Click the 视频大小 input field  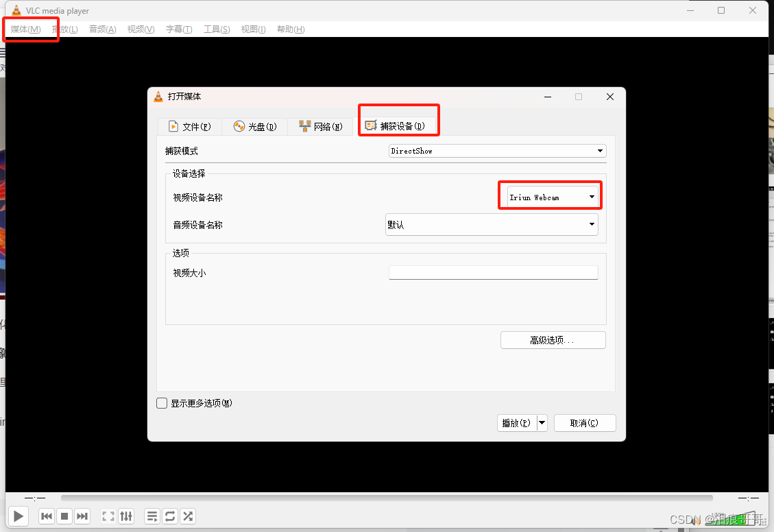pyautogui.click(x=494, y=272)
